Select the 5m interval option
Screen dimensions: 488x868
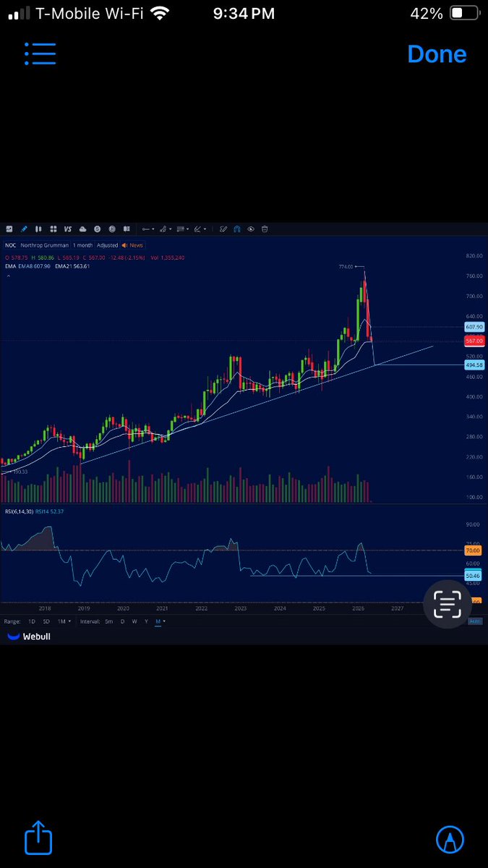(108, 621)
